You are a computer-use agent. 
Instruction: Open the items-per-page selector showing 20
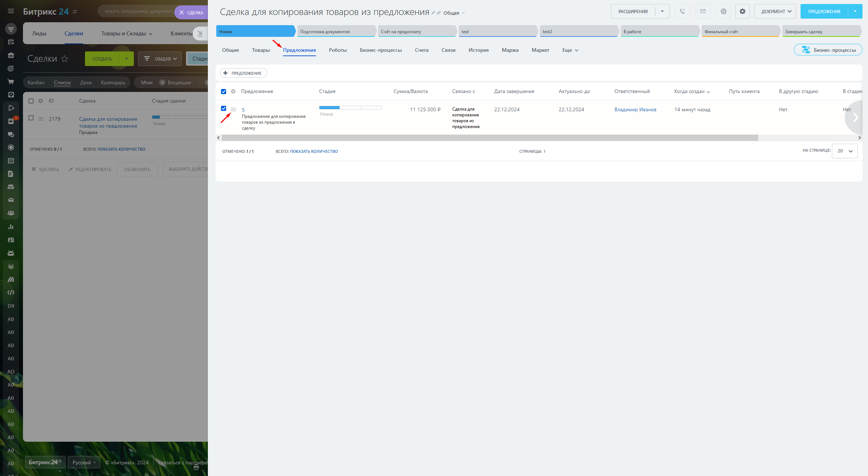[x=844, y=151]
